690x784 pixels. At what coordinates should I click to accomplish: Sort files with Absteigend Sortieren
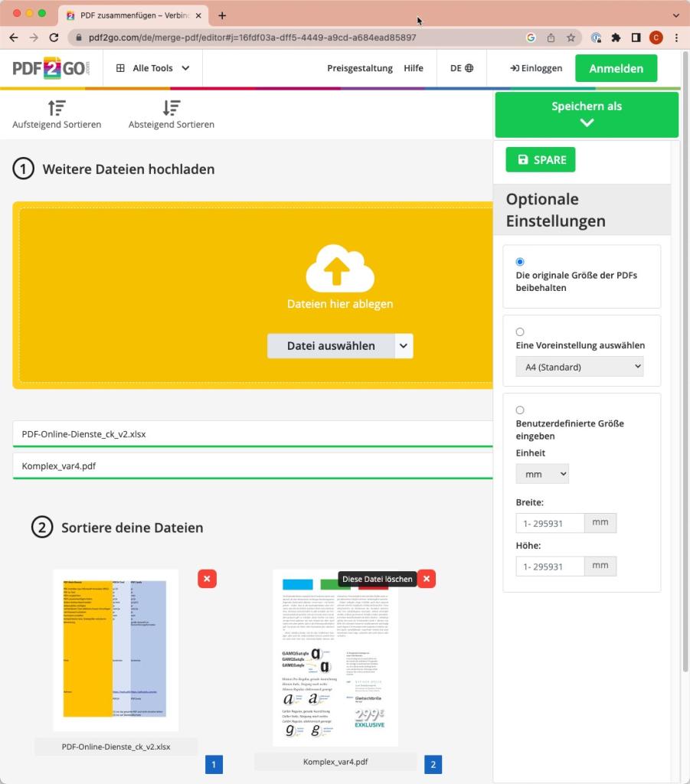171,115
